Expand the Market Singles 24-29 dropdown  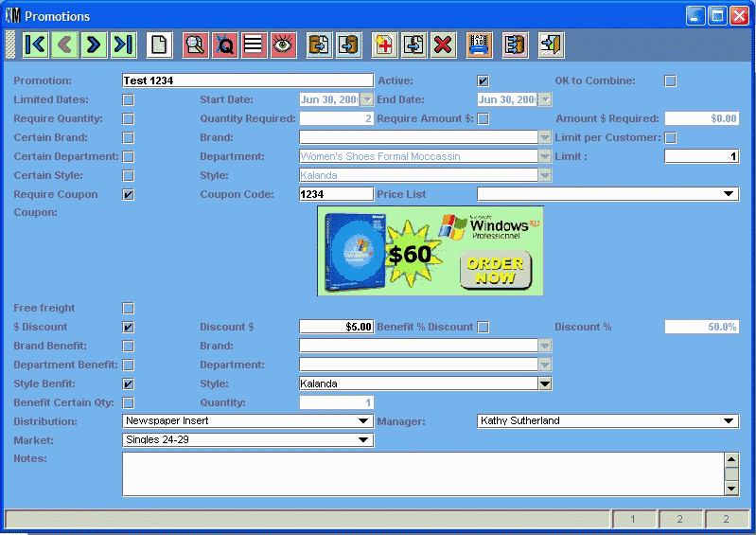tap(363, 439)
